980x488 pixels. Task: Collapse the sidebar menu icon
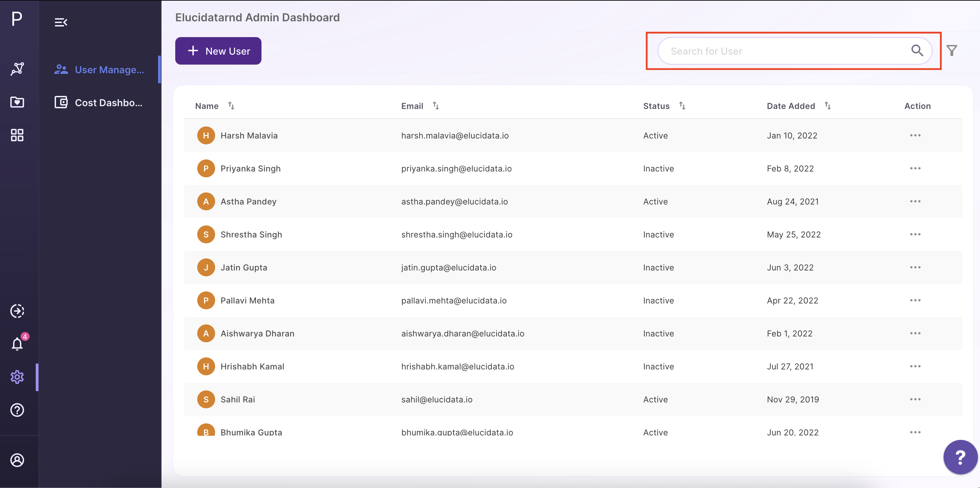click(61, 22)
